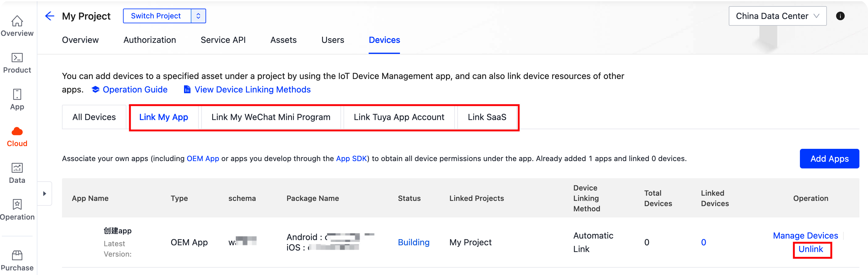Click the info icon near data center

pyautogui.click(x=840, y=16)
